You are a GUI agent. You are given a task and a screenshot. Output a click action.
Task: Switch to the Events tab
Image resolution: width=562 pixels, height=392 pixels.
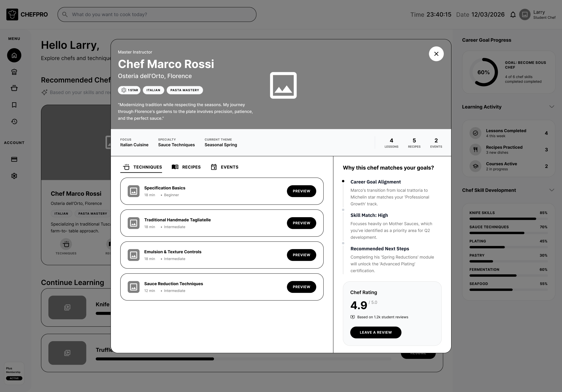224,167
